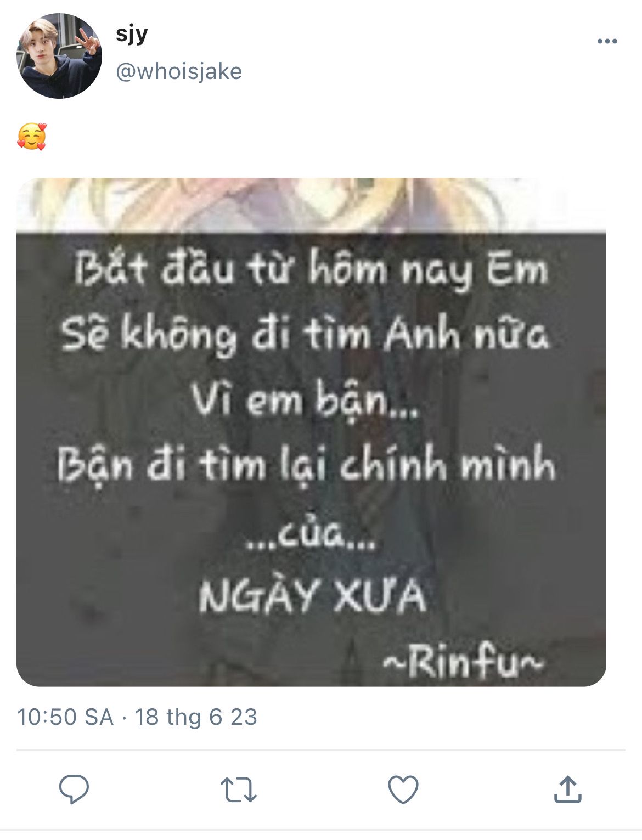Tap the retweet arrows icon
The image size is (642, 840).
pyautogui.click(x=238, y=790)
